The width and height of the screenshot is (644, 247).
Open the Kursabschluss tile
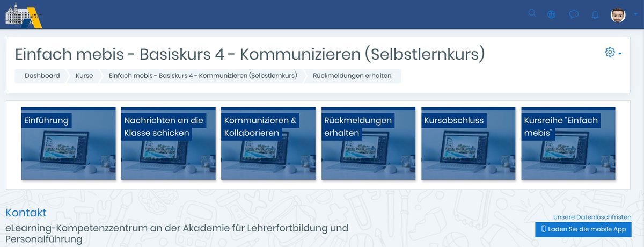point(469,144)
